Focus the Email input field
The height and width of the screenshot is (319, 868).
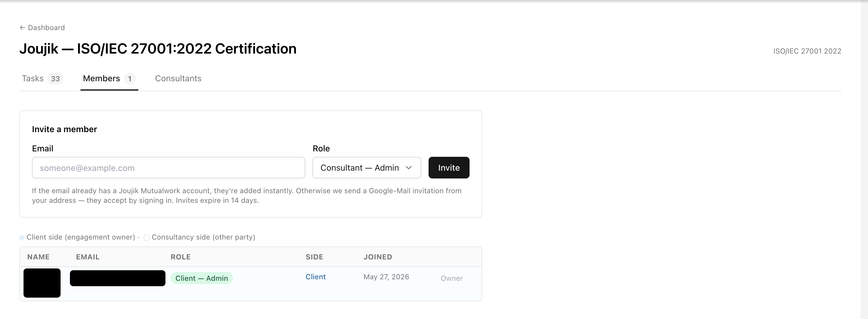pos(168,168)
